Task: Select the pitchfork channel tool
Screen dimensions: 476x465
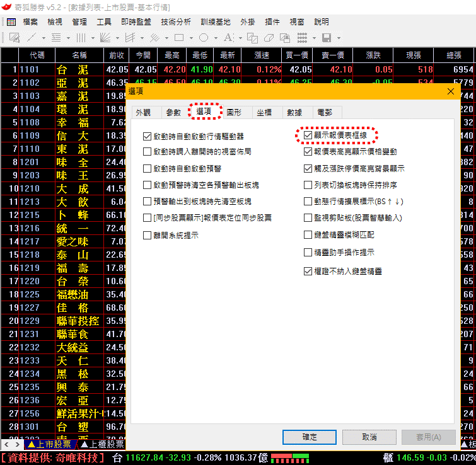Action: pyautogui.click(x=130, y=38)
